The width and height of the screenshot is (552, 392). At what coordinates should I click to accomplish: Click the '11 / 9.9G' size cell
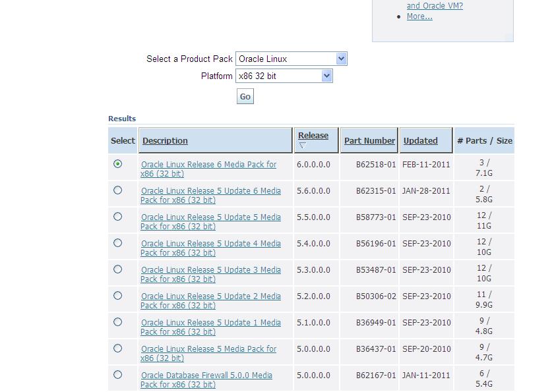[x=484, y=300]
